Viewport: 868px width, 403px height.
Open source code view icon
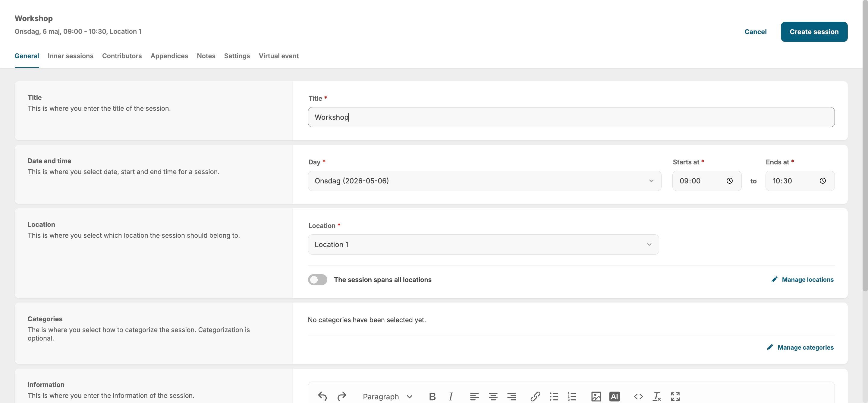[638, 397]
